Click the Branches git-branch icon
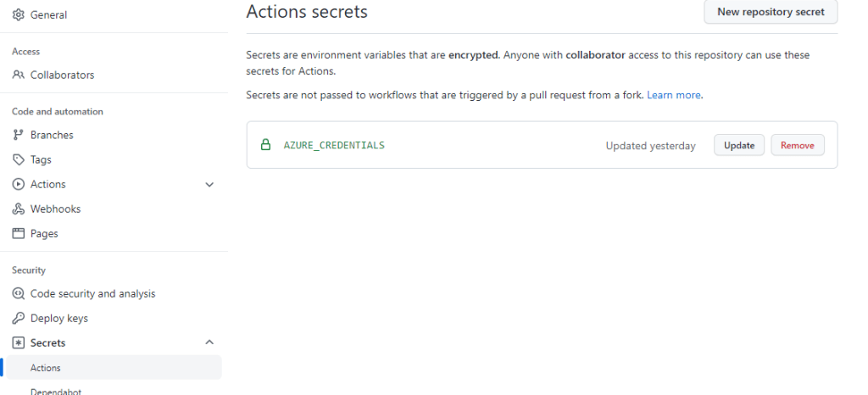 tap(19, 135)
